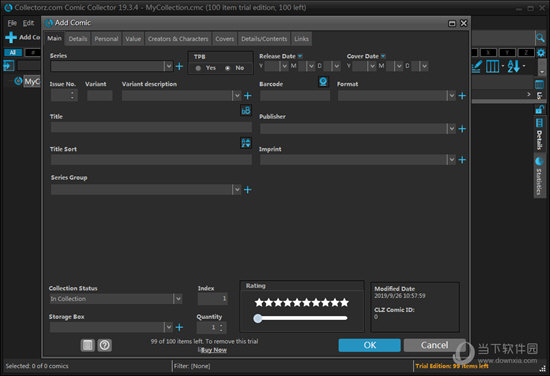Add new storage box with plus icon
Image resolution: width=550 pixels, height=376 pixels.
coord(179,327)
